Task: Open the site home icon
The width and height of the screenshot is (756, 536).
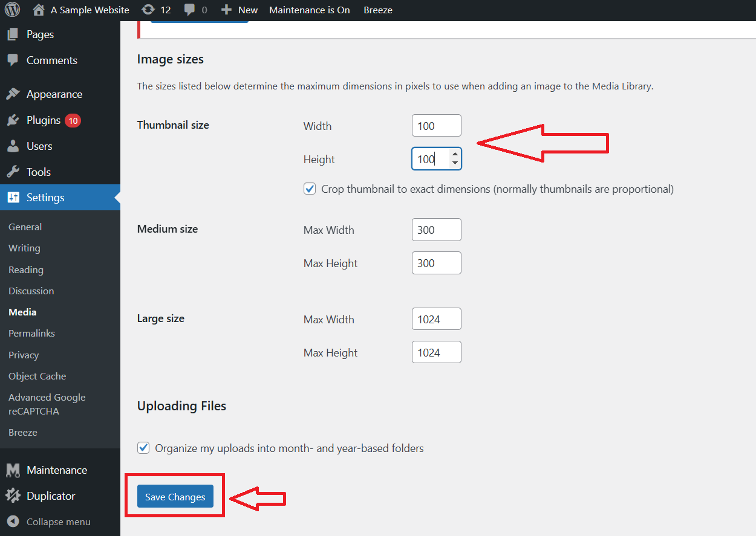Action: tap(39, 10)
